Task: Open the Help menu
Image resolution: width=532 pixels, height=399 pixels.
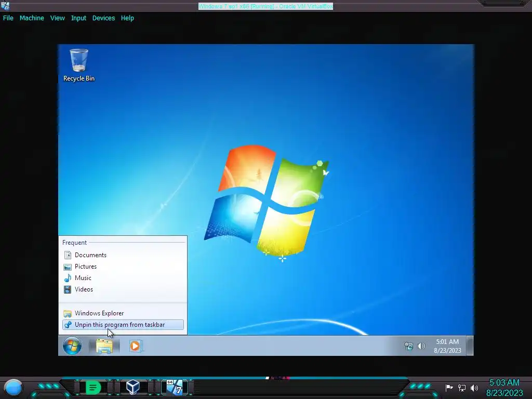Action: click(127, 18)
